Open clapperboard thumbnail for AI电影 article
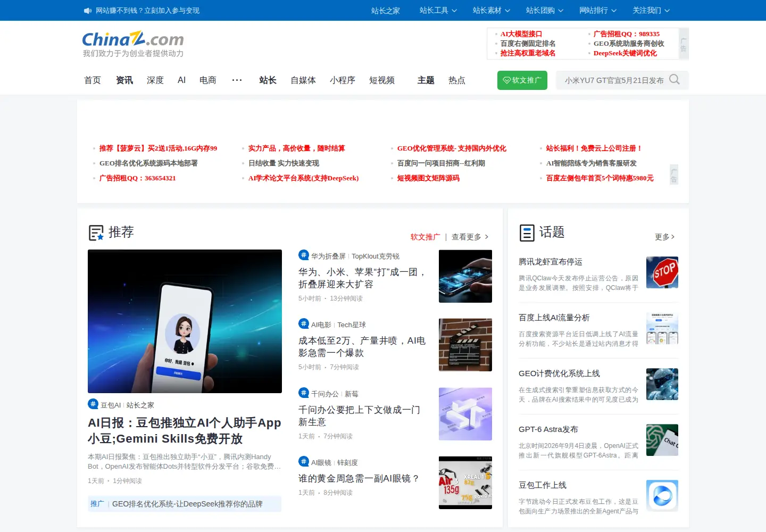This screenshot has width=766, height=532. (x=465, y=345)
